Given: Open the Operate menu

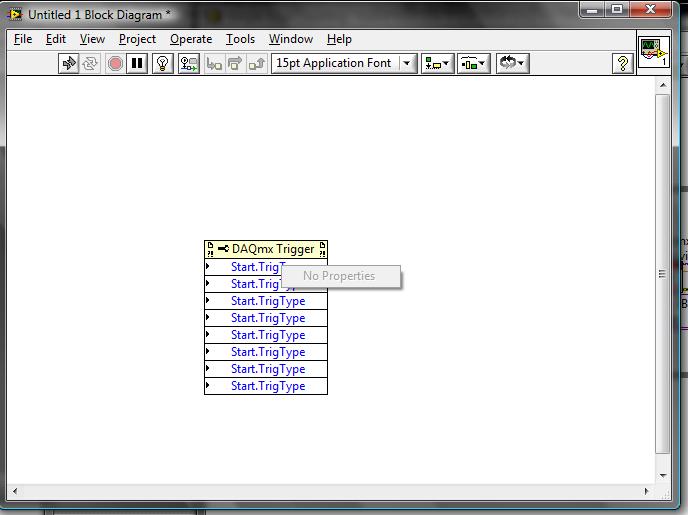Looking at the screenshot, I should point(191,39).
